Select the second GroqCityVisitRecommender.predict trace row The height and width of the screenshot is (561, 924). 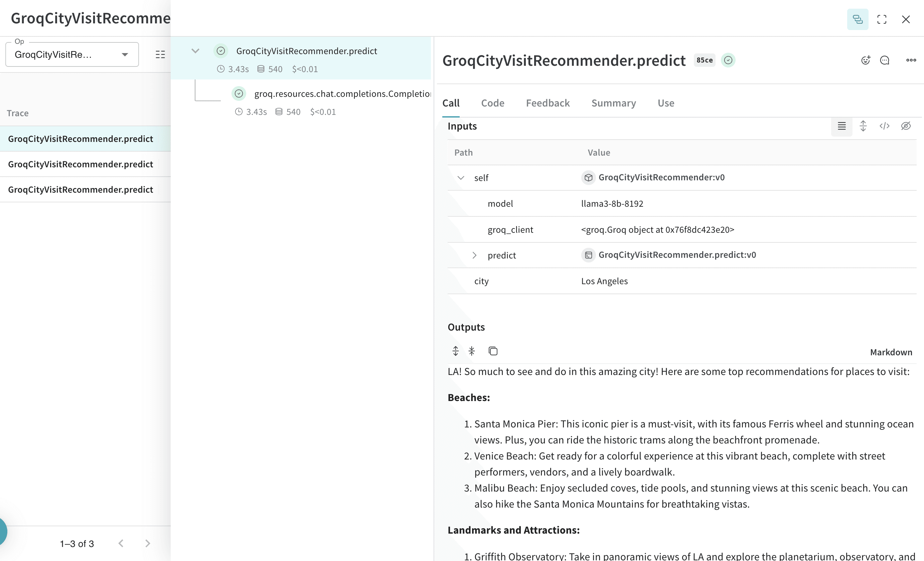click(85, 164)
